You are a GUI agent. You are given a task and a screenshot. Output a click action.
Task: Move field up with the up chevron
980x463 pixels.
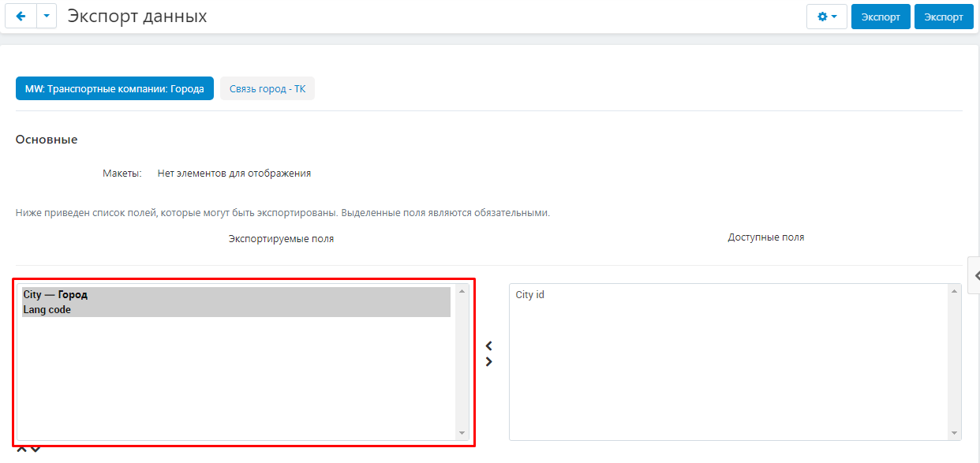(21, 450)
